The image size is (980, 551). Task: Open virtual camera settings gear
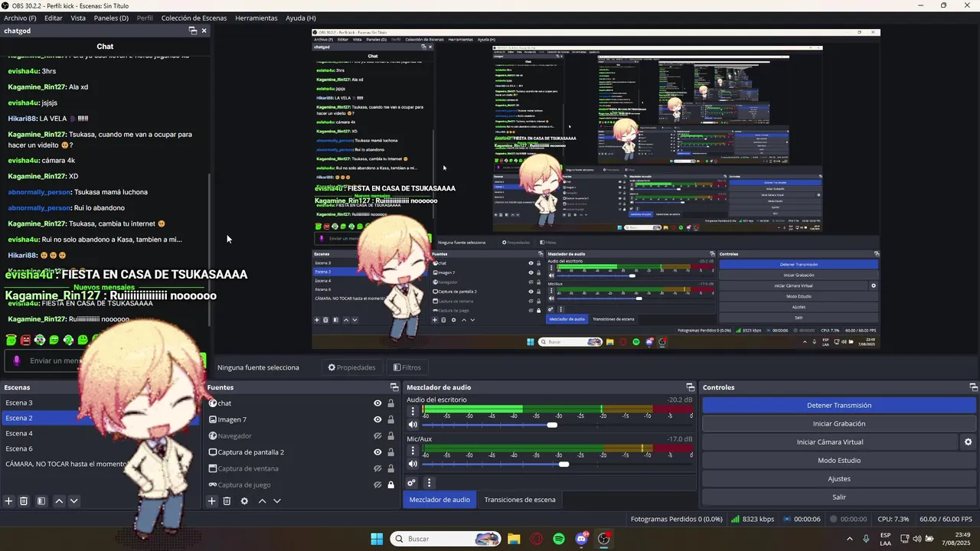click(x=968, y=442)
